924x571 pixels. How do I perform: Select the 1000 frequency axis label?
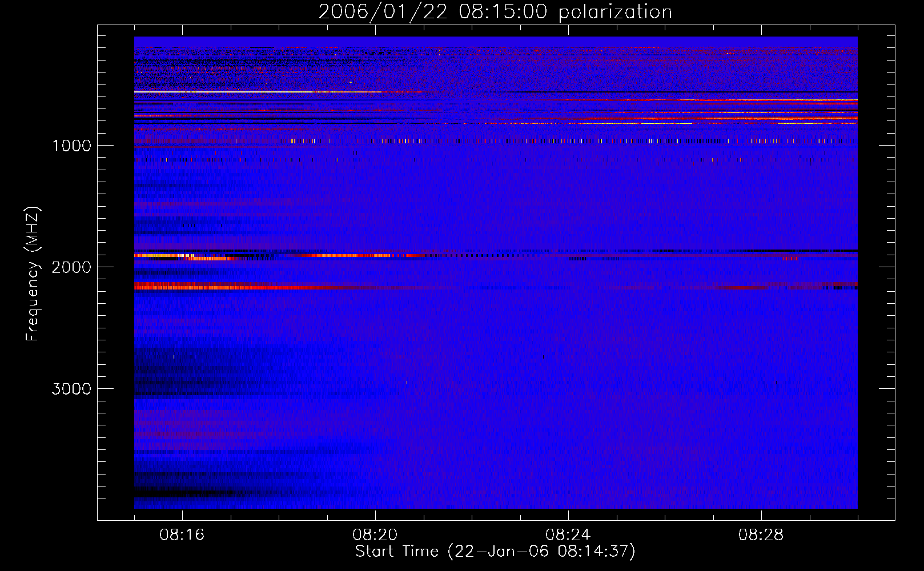click(71, 146)
